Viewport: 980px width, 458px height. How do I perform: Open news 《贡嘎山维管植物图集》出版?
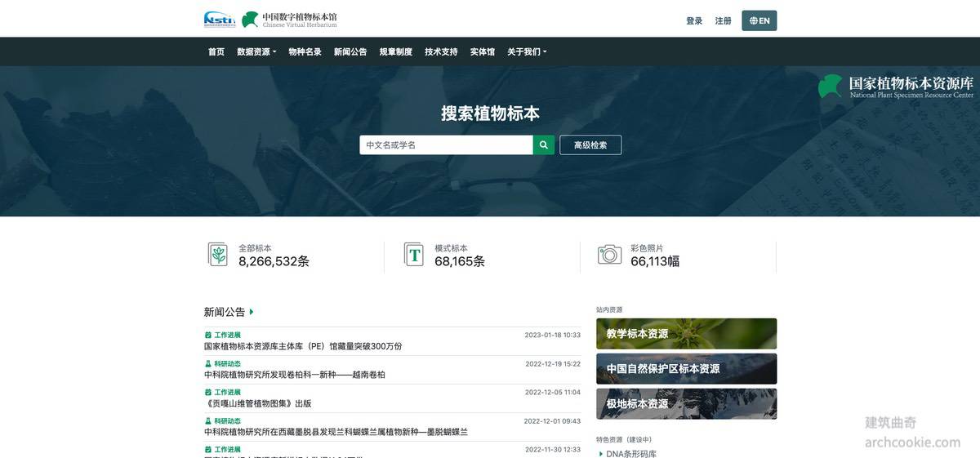tap(258, 403)
